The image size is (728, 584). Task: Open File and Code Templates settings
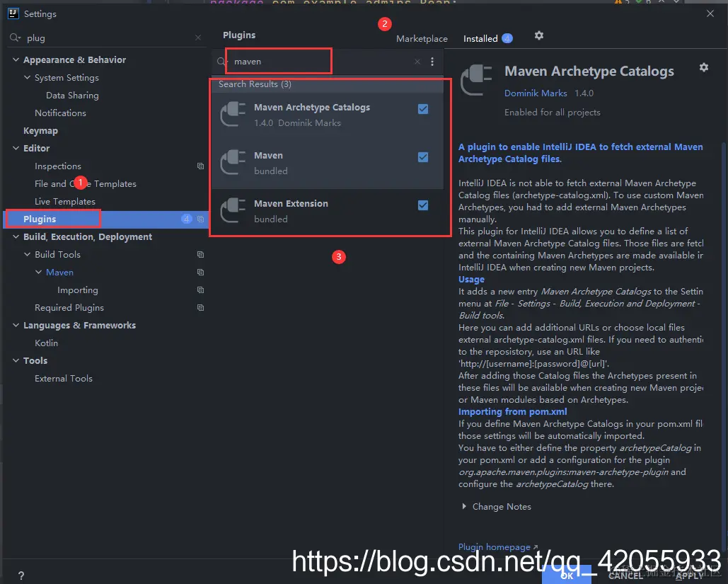click(x=86, y=183)
